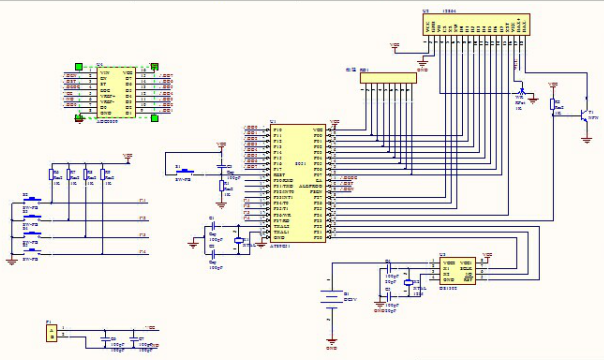
Task: Click the two-pin power connector P1
Action: click(52, 333)
